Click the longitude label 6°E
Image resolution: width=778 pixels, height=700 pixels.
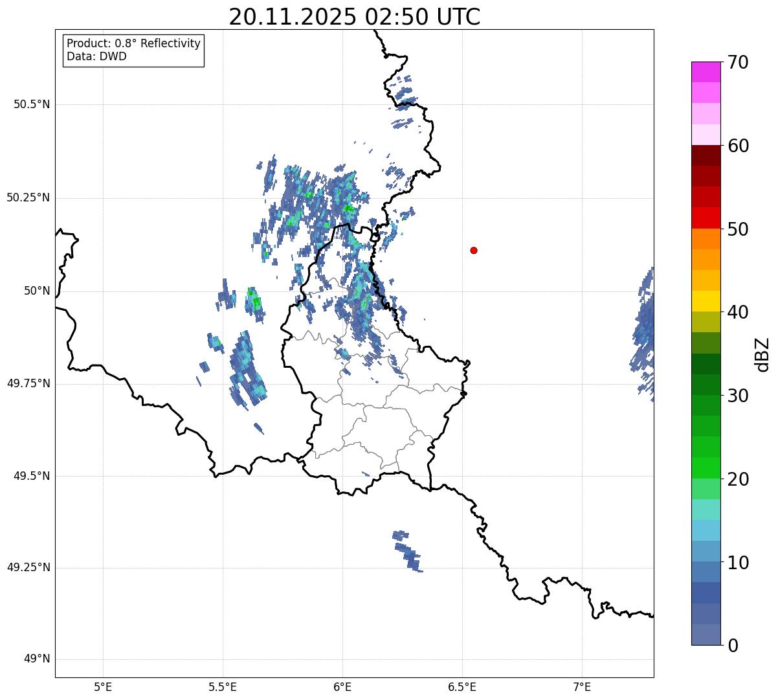click(x=342, y=687)
